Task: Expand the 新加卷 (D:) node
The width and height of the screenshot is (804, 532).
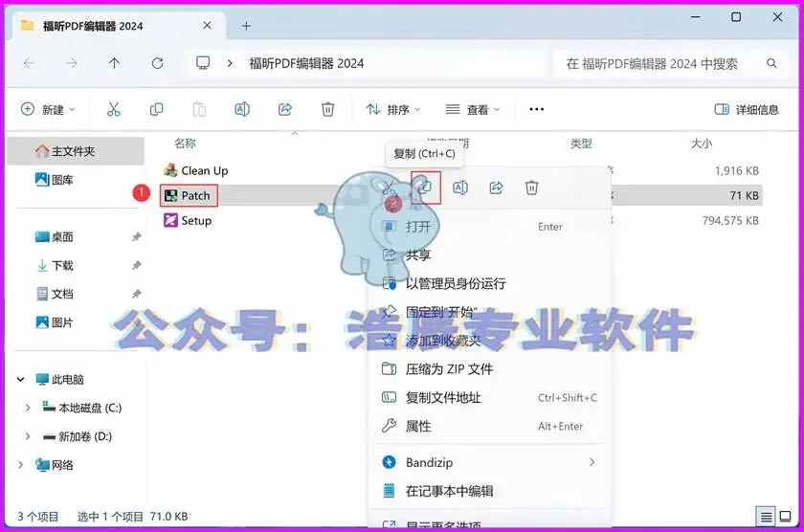Action: point(28,436)
